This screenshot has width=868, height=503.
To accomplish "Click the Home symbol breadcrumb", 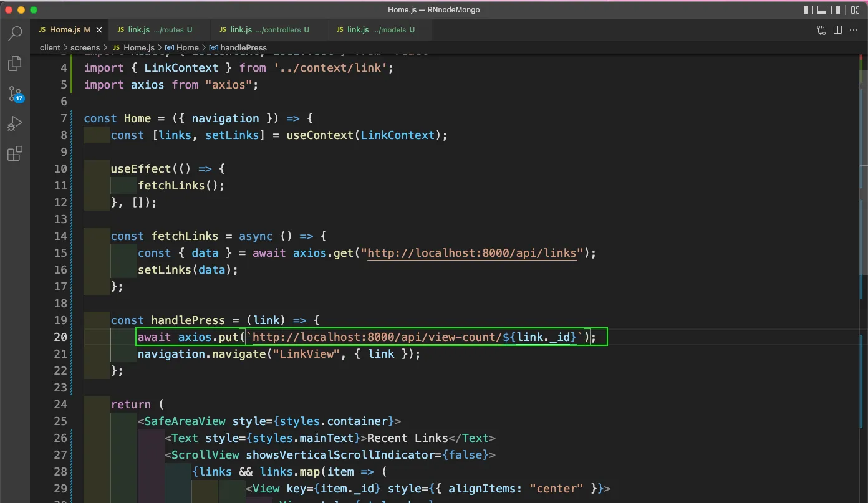I will pos(182,47).
